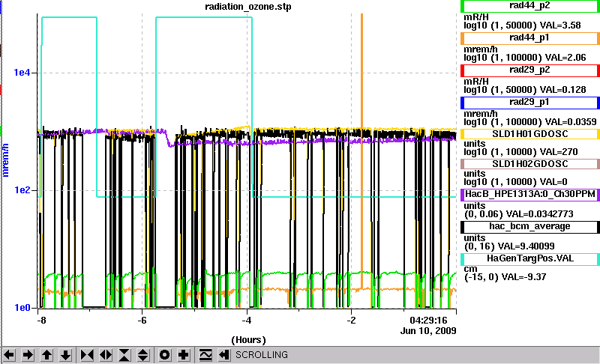The width and height of the screenshot is (600, 364).
Task: Click the -6 hours axis label
Action: click(142, 320)
